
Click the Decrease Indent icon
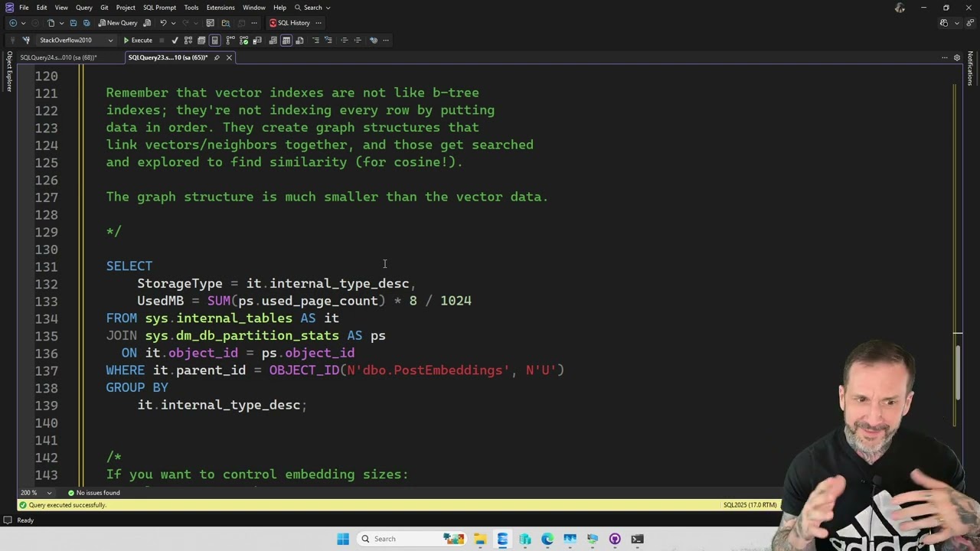(344, 40)
